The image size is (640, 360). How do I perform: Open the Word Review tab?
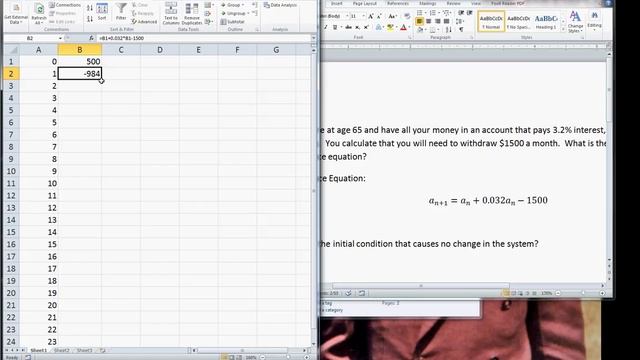(453, 4)
